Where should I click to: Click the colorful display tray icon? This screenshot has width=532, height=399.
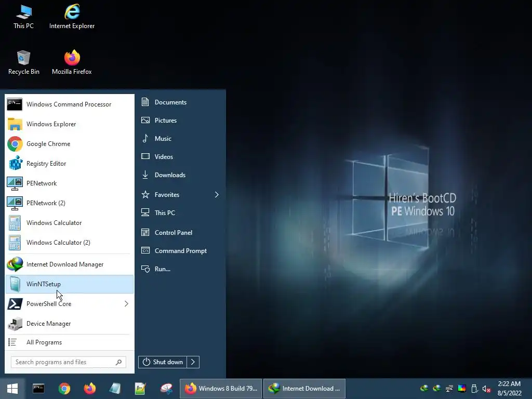click(462, 389)
